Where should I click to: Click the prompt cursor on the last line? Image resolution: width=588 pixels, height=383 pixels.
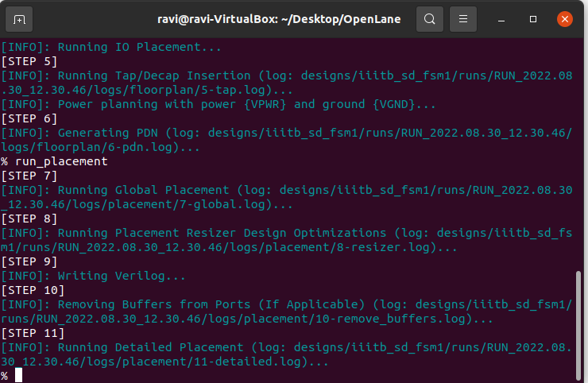point(18,375)
